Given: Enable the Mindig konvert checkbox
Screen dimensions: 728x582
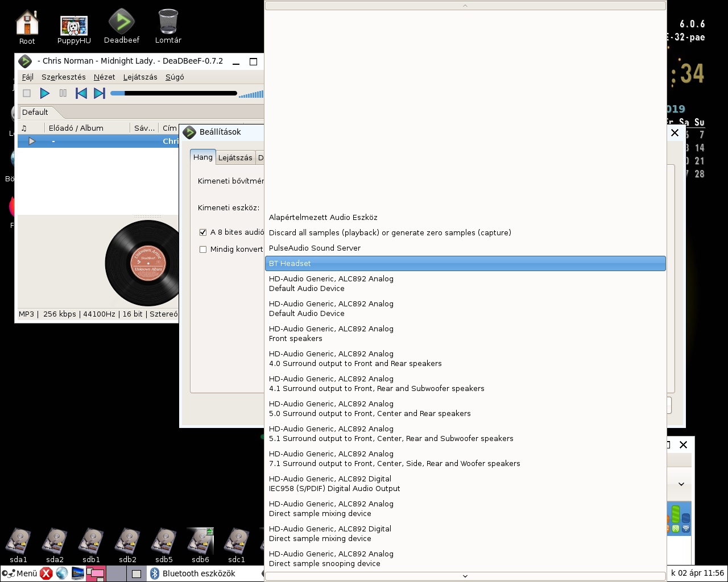Looking at the screenshot, I should click(203, 250).
